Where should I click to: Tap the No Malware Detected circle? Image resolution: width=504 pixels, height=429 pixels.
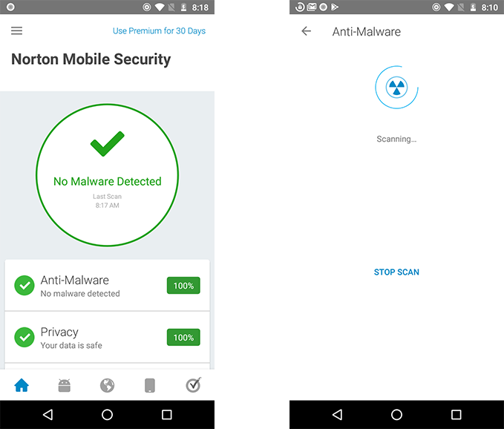107,175
